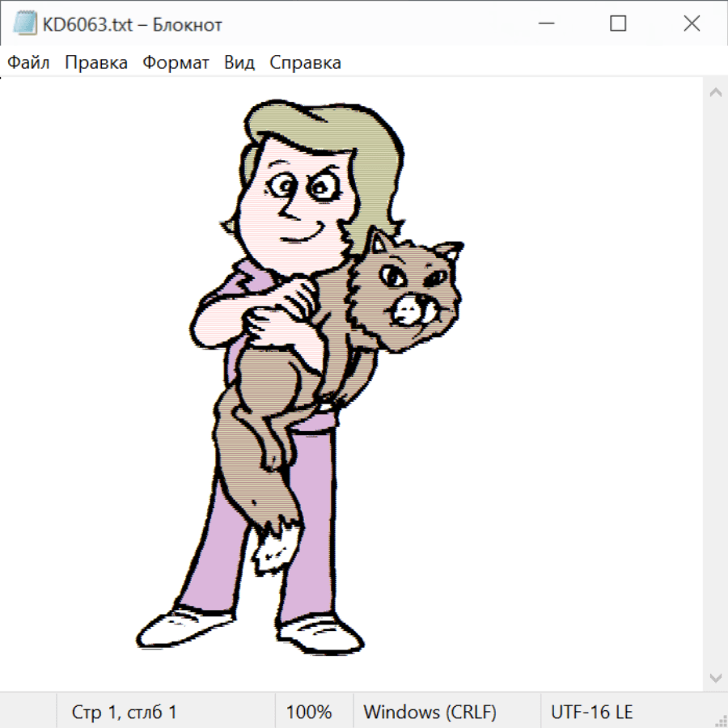This screenshot has width=728, height=728.
Task: Click the Стр 1, стлб 1 indicator
Action: coord(124,712)
